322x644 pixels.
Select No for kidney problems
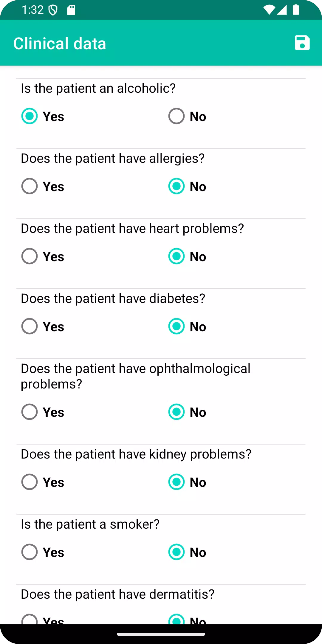[187, 482]
